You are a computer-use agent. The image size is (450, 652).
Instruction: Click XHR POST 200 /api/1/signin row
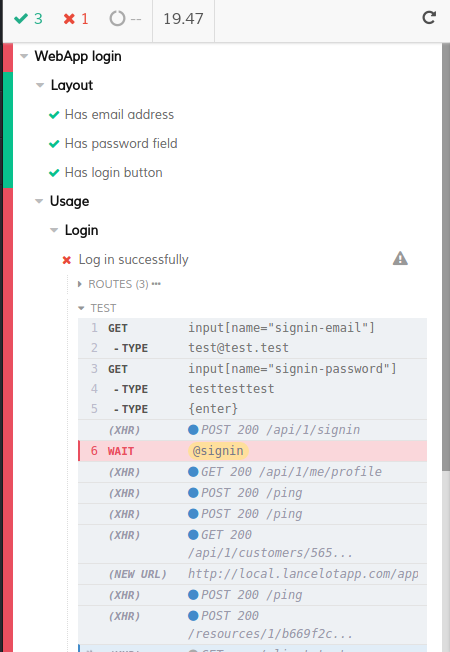(x=252, y=430)
